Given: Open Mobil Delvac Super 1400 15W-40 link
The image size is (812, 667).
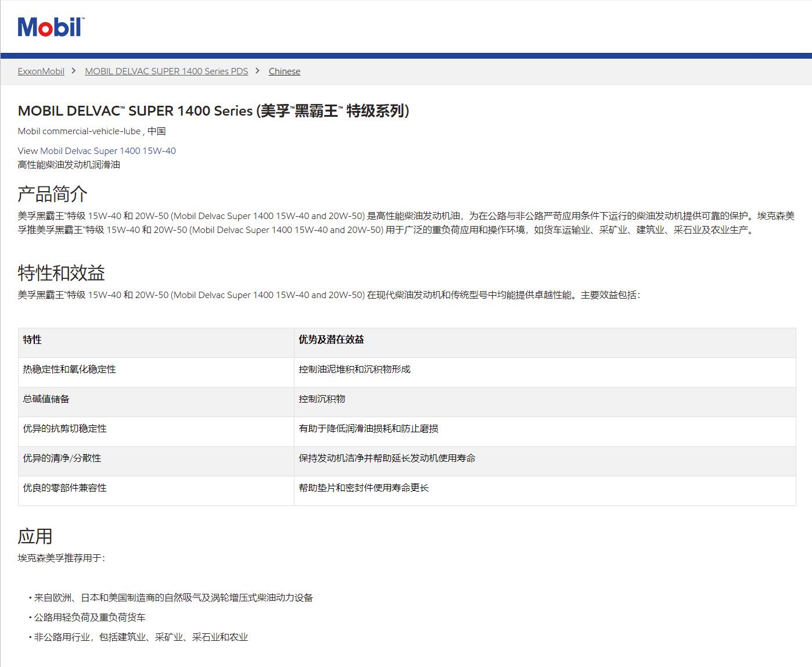Looking at the screenshot, I should [x=108, y=150].
